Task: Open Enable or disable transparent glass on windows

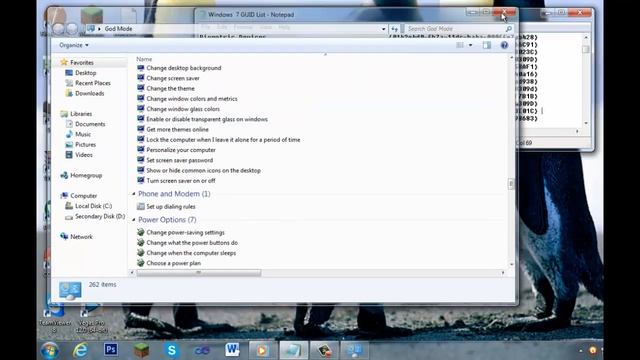Action: coord(207,119)
